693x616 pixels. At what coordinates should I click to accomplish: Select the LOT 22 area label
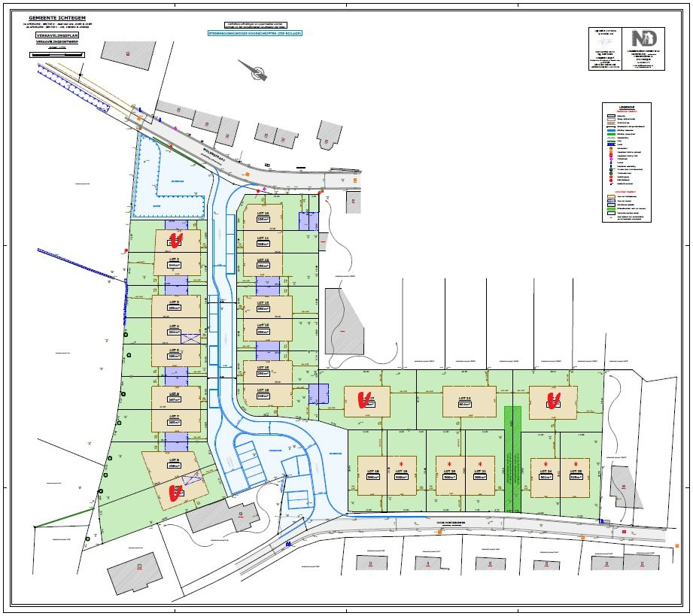464,405
